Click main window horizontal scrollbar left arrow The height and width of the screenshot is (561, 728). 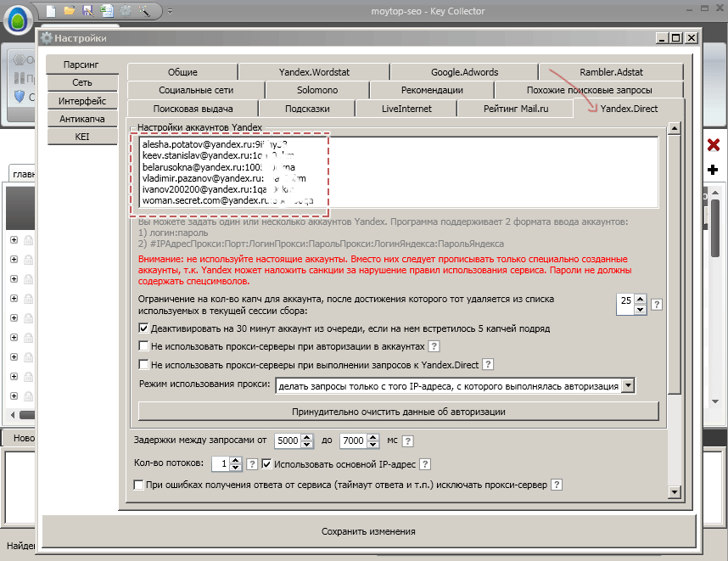click(x=13, y=415)
